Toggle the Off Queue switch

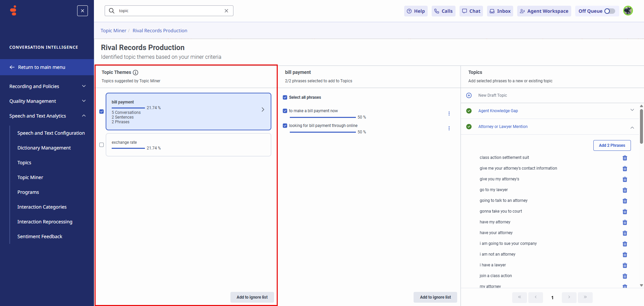609,11
